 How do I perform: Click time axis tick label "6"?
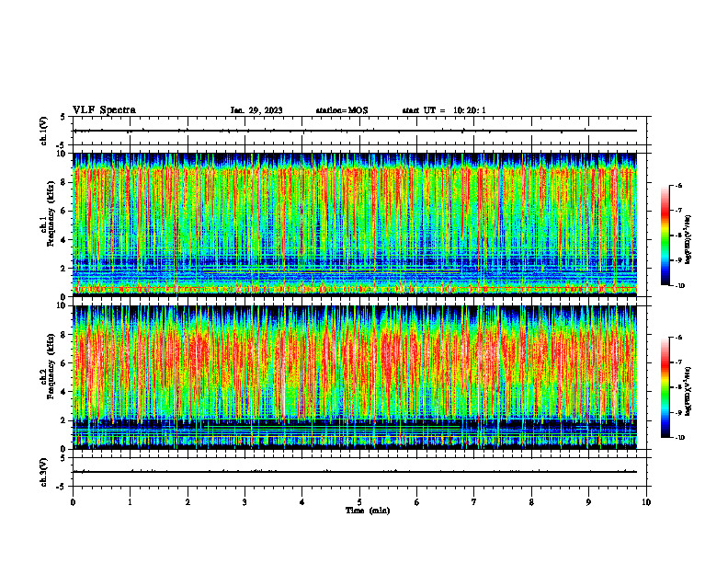point(417,502)
